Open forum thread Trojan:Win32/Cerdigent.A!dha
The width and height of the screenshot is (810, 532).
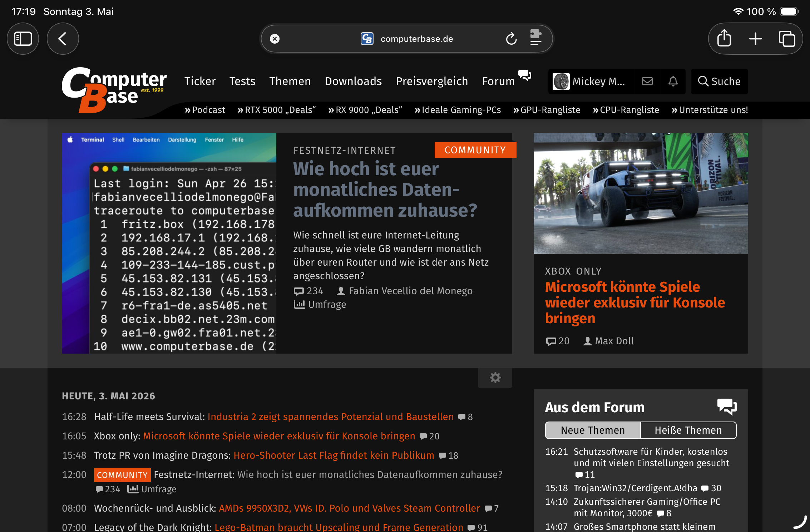tap(635, 488)
